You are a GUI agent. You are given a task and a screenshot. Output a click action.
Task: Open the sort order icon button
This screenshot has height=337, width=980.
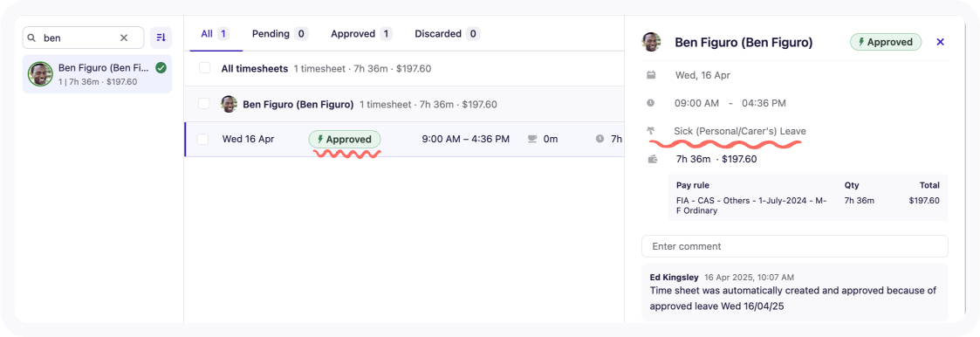tap(161, 38)
